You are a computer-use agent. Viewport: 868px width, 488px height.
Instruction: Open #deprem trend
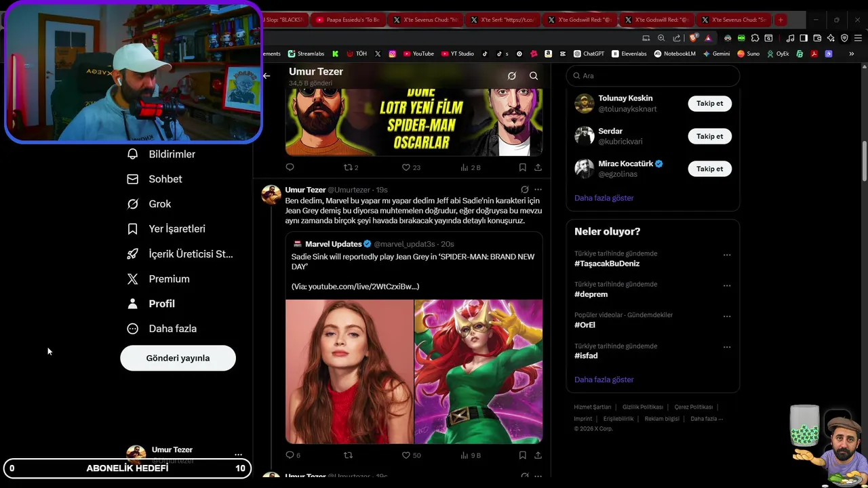point(591,294)
